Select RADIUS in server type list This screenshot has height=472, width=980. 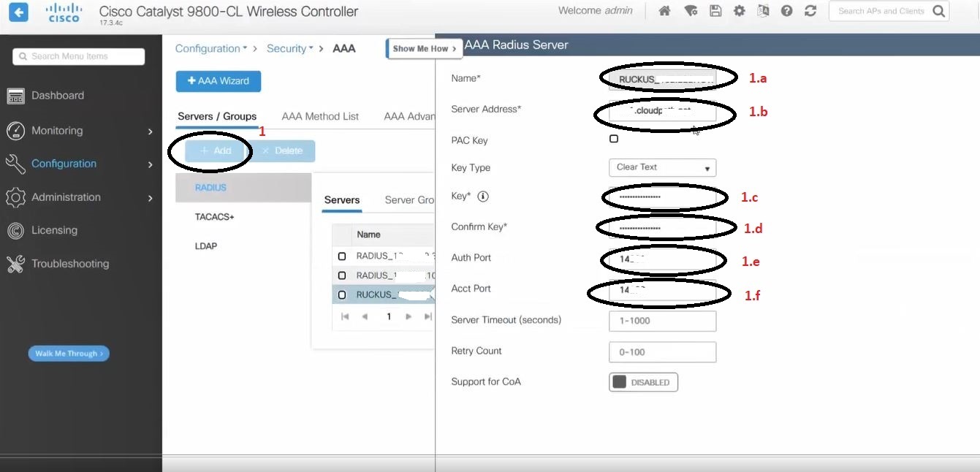243,188
